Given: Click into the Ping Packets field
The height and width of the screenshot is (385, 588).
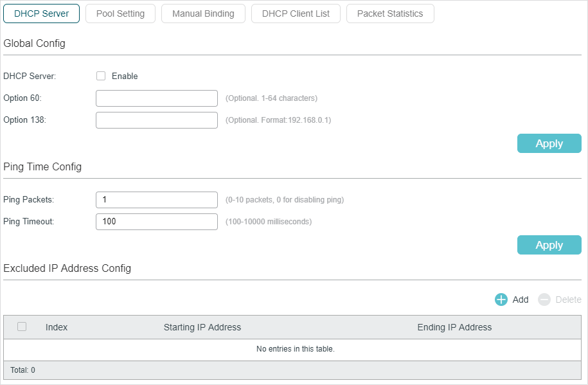Looking at the screenshot, I should 157,200.
